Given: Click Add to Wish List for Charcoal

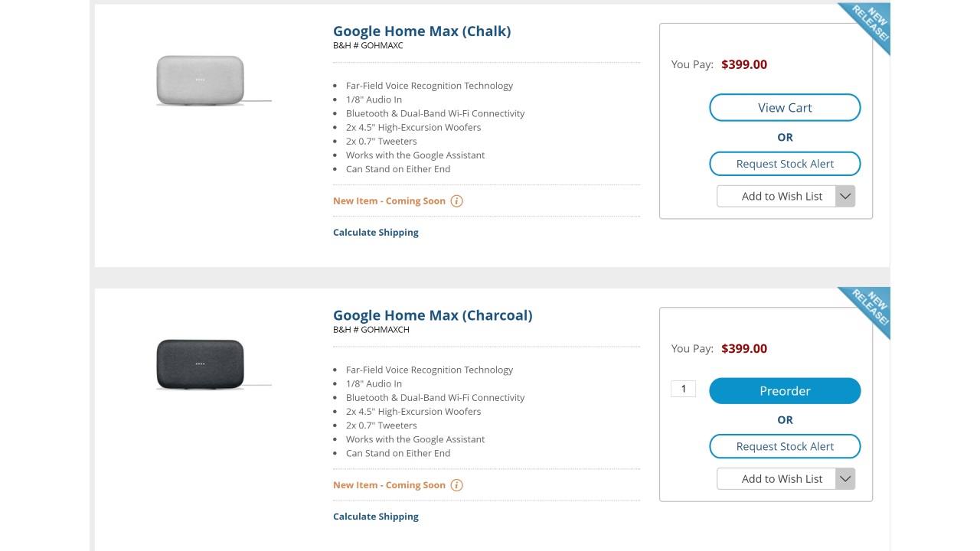Looking at the screenshot, I should (776, 479).
